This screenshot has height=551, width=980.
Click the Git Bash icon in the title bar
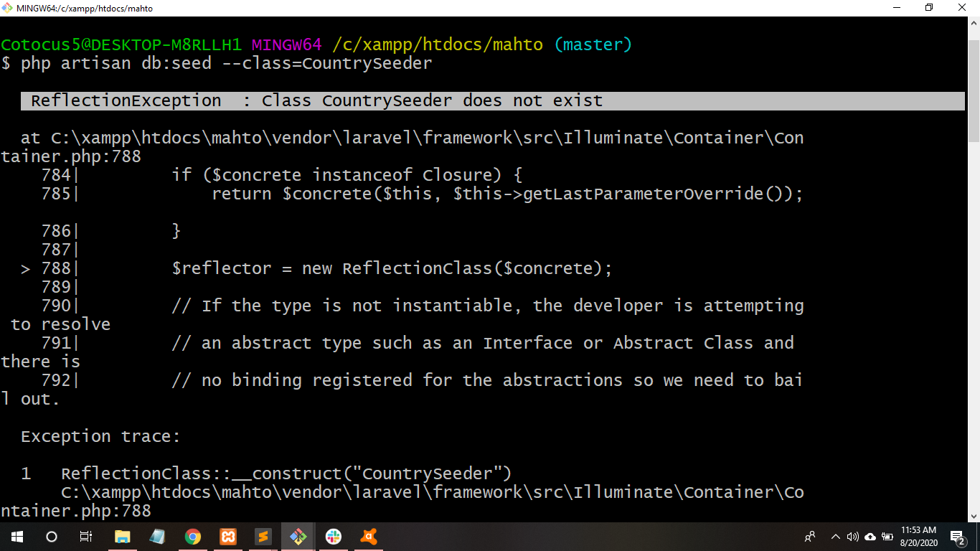tap(7, 8)
